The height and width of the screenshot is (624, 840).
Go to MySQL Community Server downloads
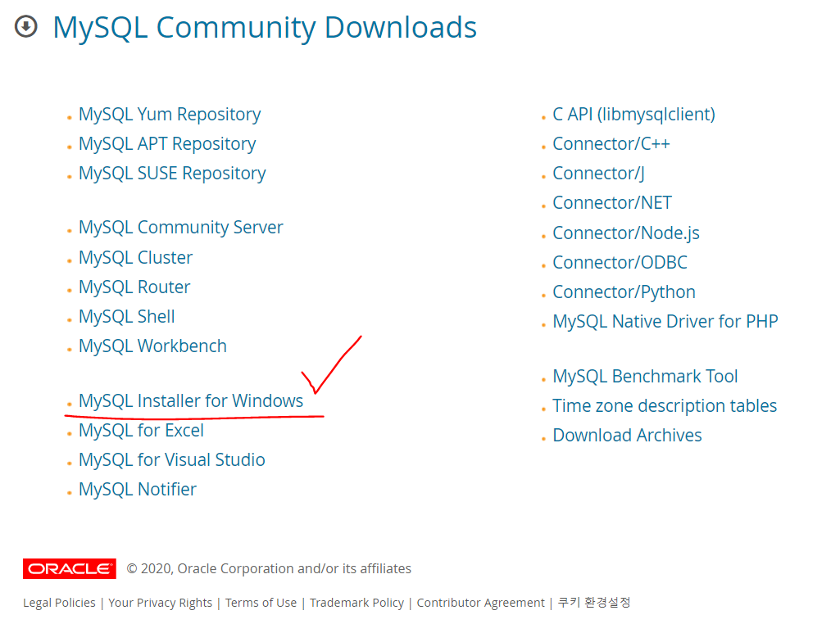click(x=180, y=228)
